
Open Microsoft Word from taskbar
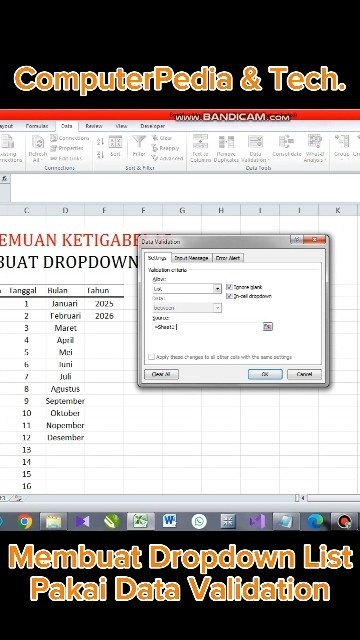169,521
